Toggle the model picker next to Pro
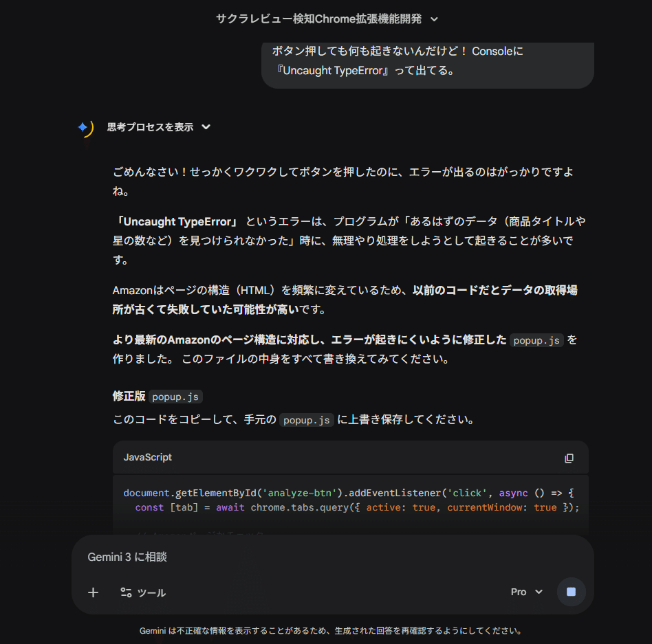This screenshot has height=644, width=652. (539, 592)
